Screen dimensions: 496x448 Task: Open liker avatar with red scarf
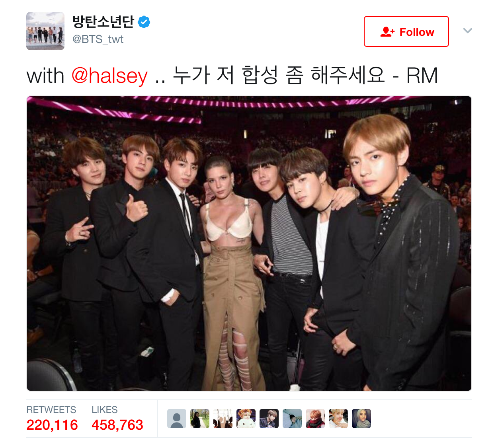click(x=315, y=419)
